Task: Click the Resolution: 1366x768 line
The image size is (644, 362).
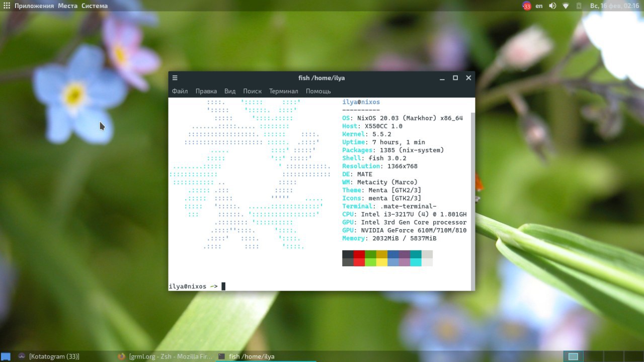Action: point(380,166)
